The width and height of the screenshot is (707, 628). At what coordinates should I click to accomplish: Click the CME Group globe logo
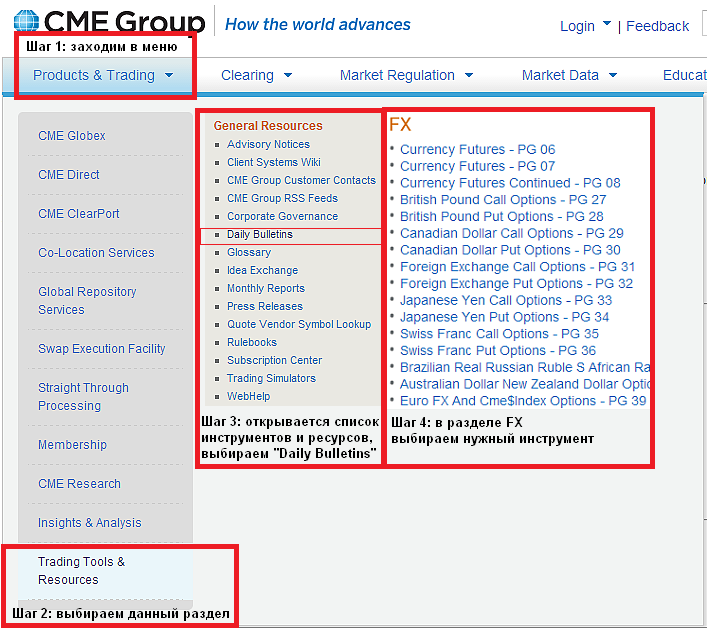tap(26, 21)
